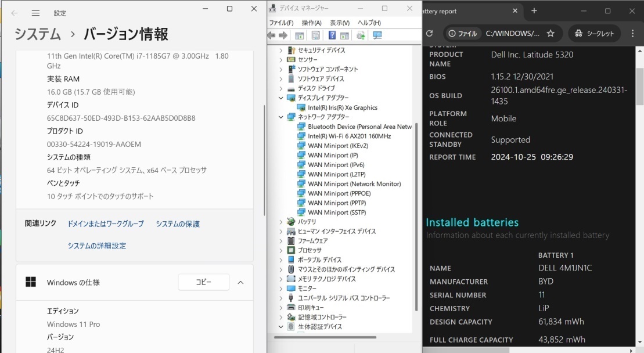Viewport: 644px width, 353px height.
Task: Open the ファイル(F) menu
Action: [x=281, y=23]
